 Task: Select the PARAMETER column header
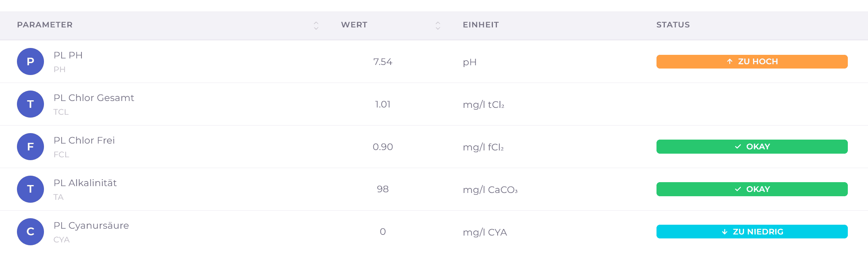coord(45,25)
